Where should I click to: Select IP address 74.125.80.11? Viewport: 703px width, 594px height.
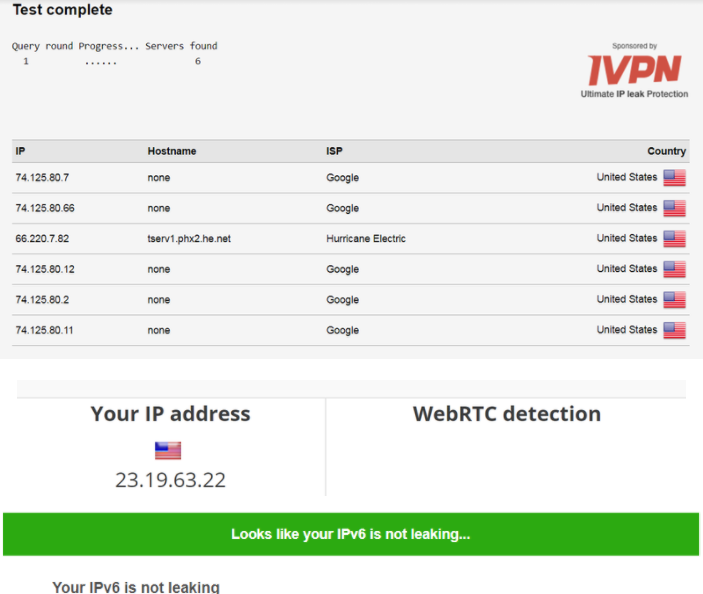[44, 330]
